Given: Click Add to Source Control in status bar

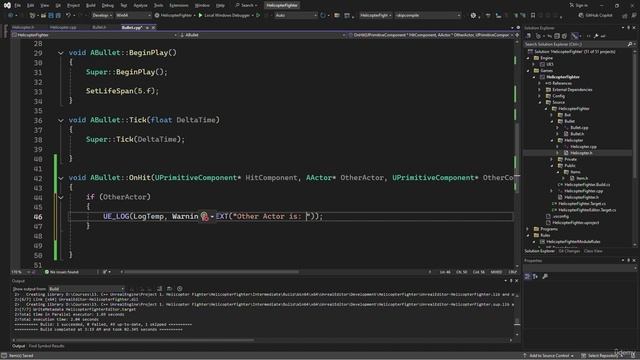Looking at the screenshot, I should (549, 356).
